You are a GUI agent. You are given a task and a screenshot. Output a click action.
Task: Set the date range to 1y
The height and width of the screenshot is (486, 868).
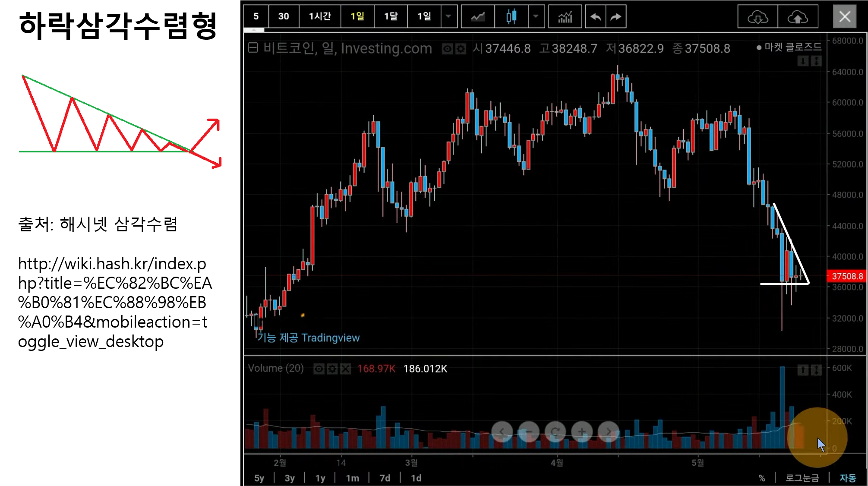point(320,478)
